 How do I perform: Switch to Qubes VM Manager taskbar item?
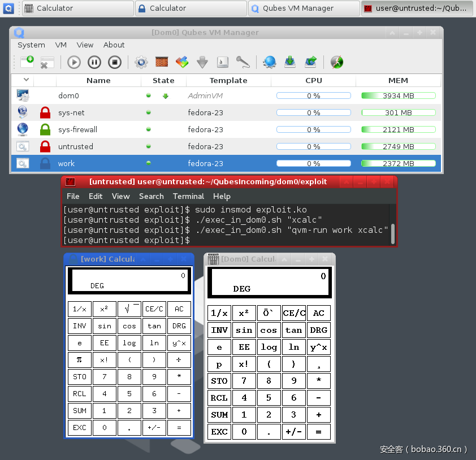pos(303,8)
